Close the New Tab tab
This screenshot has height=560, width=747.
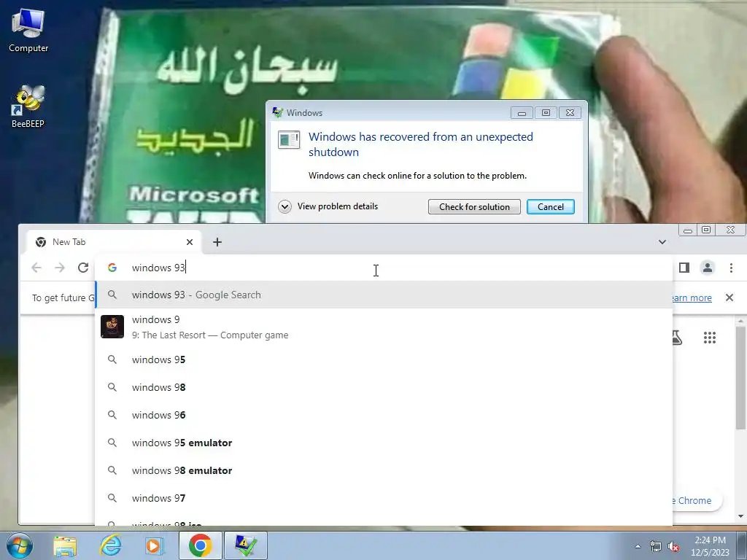pos(190,242)
